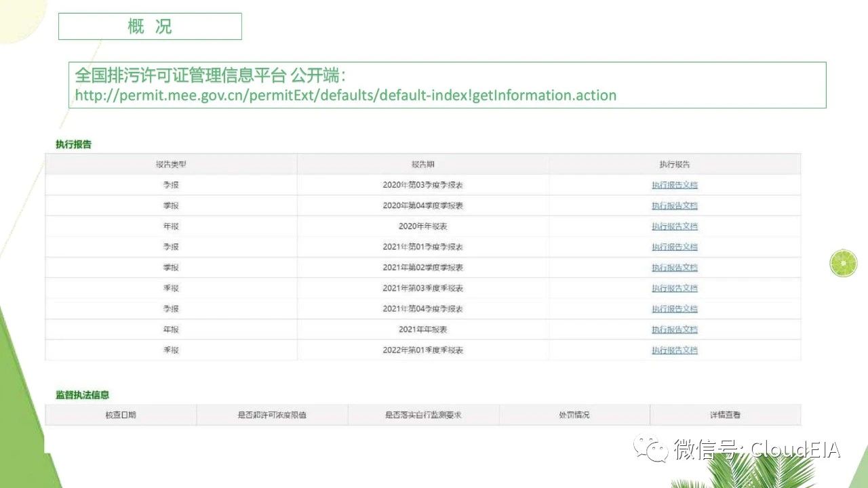Click the 报告类型 column header
This screenshot has width=868, height=488.
point(171,164)
